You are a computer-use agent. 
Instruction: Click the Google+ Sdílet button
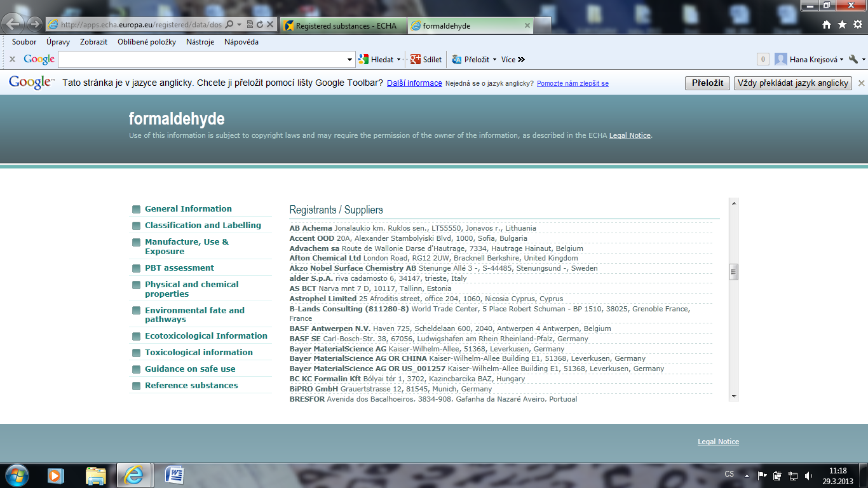(x=426, y=60)
